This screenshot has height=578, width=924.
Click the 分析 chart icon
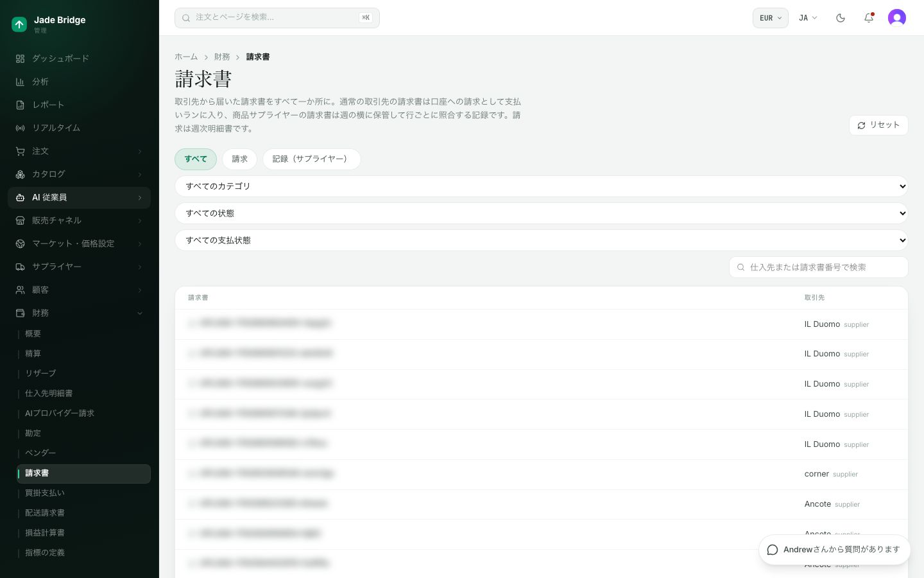coord(20,82)
